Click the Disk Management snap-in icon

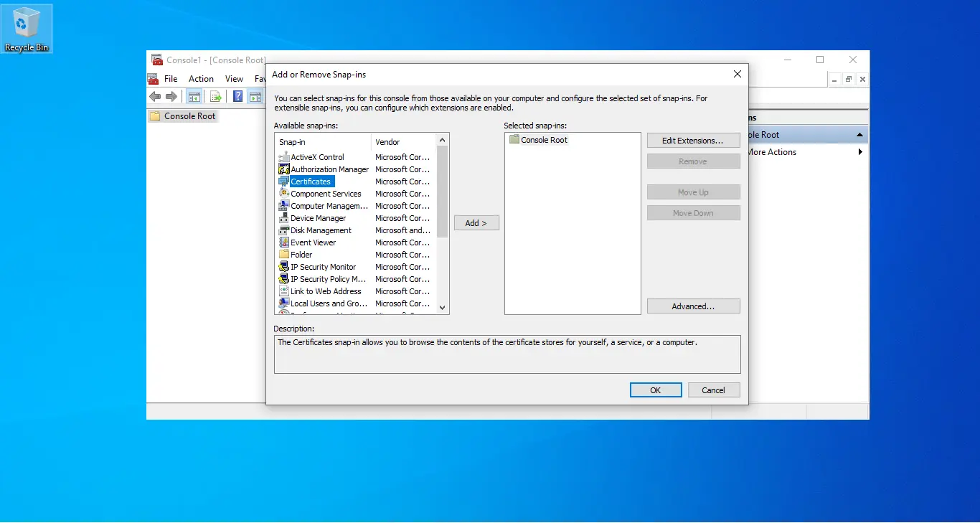284,230
